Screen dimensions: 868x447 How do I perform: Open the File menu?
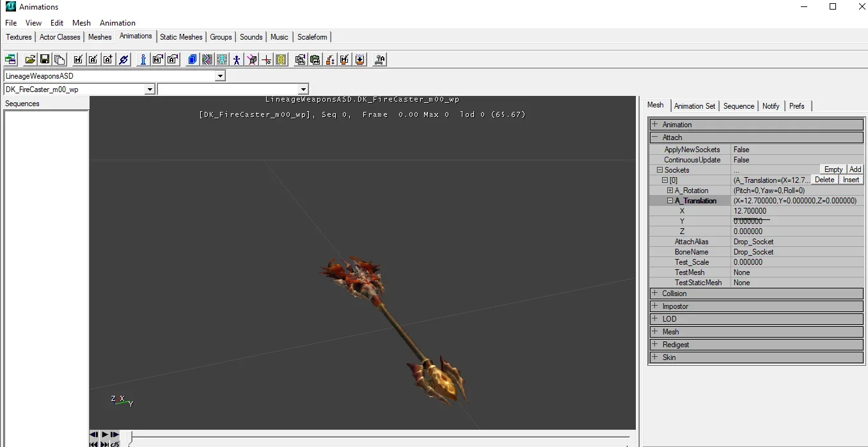click(11, 23)
